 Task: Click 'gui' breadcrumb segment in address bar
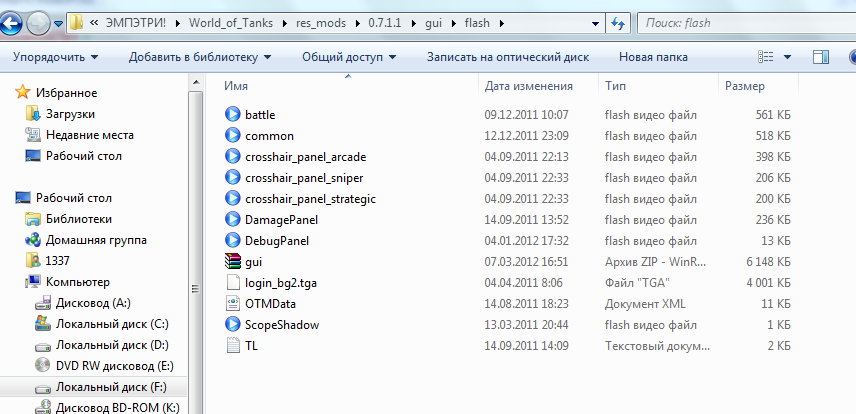click(433, 23)
